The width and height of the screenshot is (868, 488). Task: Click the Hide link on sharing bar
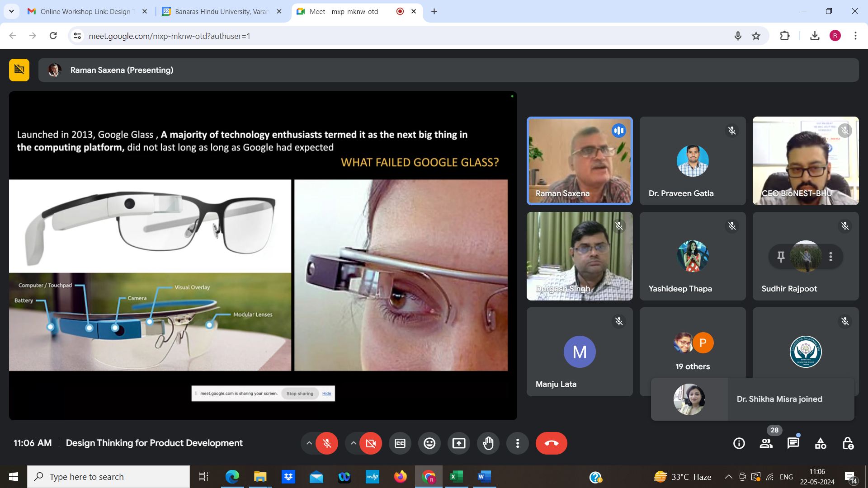point(326,394)
